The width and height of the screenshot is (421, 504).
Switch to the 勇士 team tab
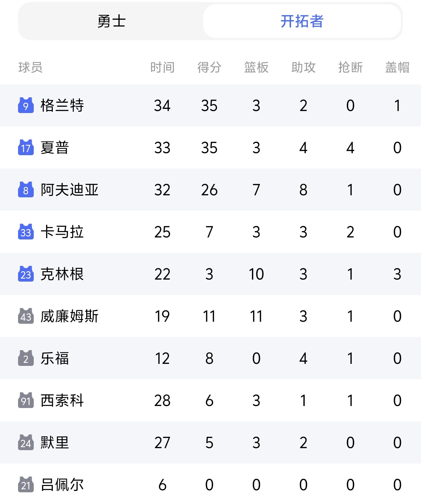click(x=111, y=21)
